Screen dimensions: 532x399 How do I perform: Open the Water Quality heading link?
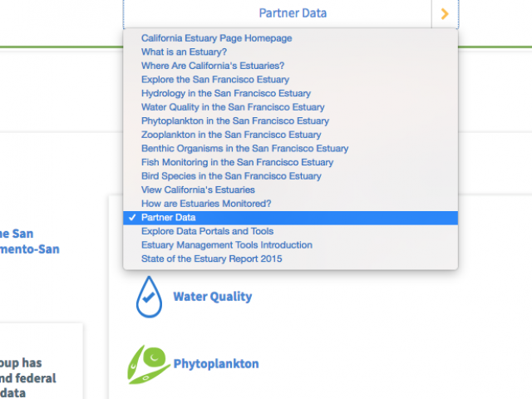pos(213,297)
